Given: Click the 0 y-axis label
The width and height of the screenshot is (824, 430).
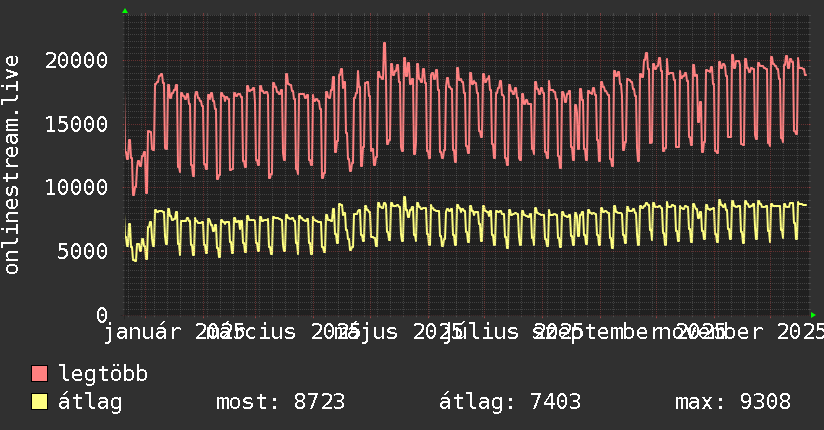Looking at the screenshot, I should click(102, 315).
